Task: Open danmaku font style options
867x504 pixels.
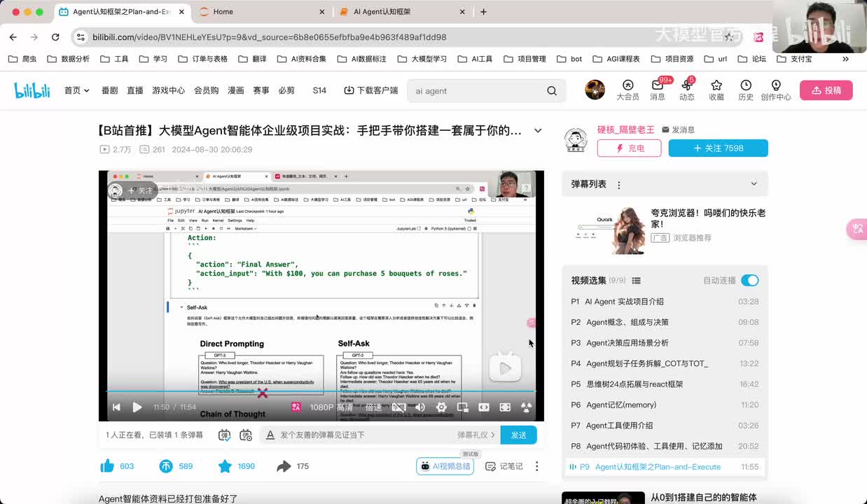Action: tap(270, 435)
